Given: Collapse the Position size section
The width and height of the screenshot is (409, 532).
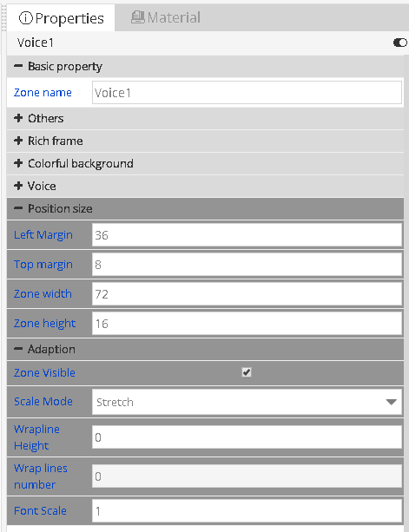Looking at the screenshot, I should (x=18, y=208).
